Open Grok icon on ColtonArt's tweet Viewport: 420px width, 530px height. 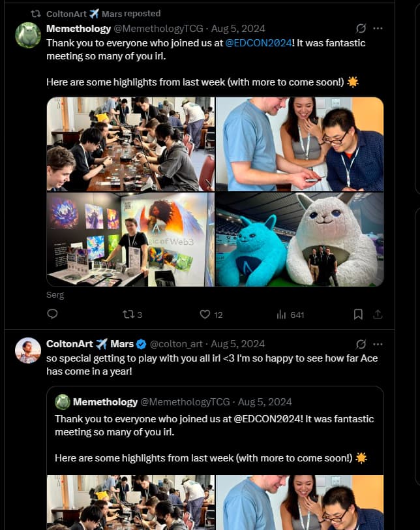(x=361, y=344)
